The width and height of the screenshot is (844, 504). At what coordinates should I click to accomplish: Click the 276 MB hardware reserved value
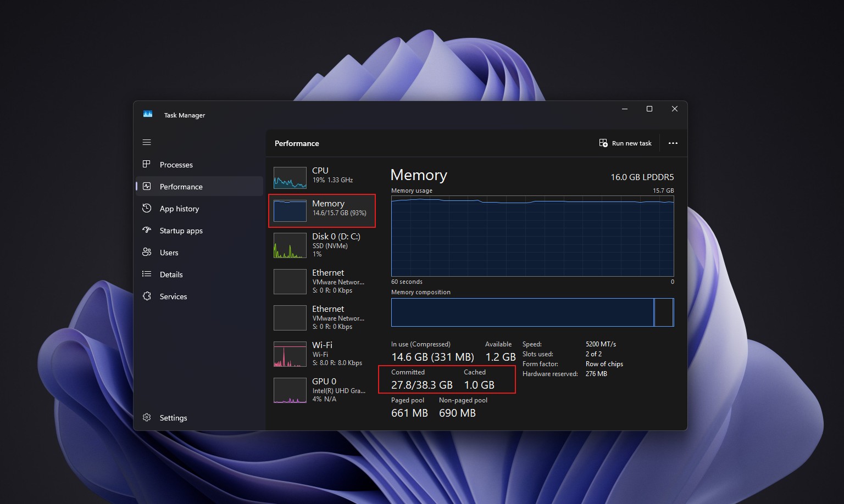click(x=596, y=374)
